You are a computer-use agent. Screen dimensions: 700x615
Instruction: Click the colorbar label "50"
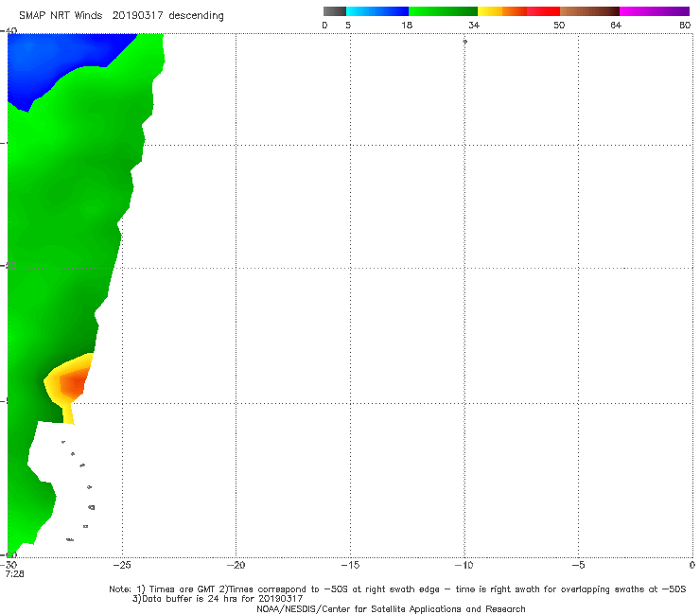click(x=559, y=26)
